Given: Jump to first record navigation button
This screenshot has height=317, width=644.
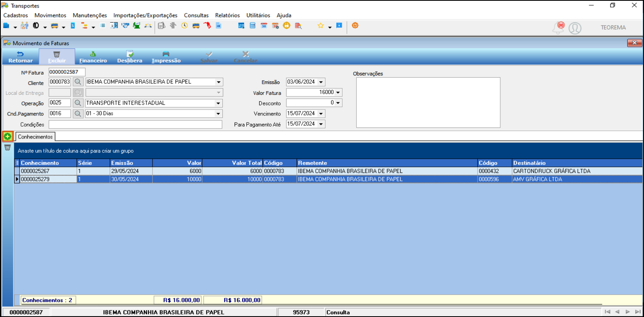Looking at the screenshot, I should tap(607, 312).
